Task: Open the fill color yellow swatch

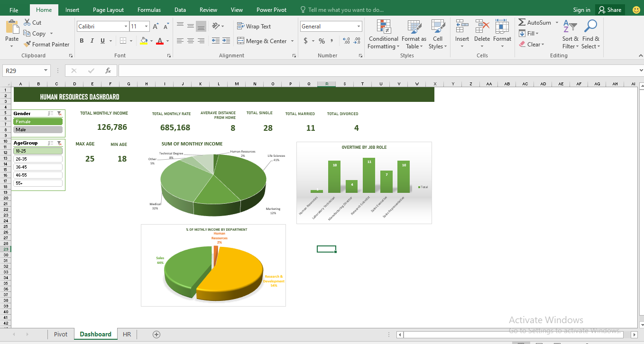Action: point(144,41)
